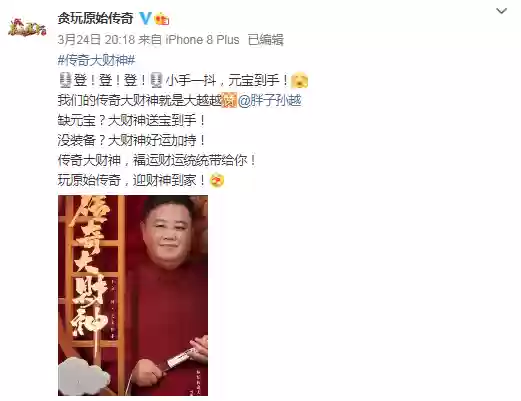Open the @胖子孙越 mention link
The height and width of the screenshot is (401, 521).
click(270, 100)
